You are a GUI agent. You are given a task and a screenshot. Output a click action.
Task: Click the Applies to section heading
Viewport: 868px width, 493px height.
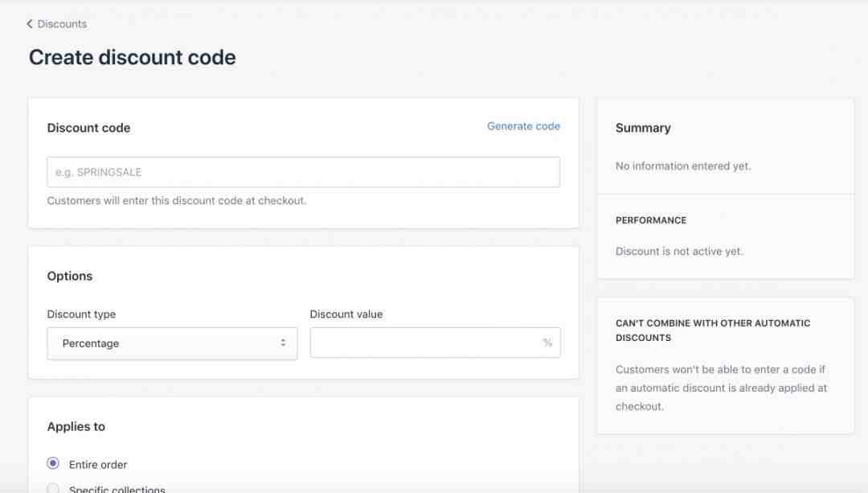tap(76, 427)
